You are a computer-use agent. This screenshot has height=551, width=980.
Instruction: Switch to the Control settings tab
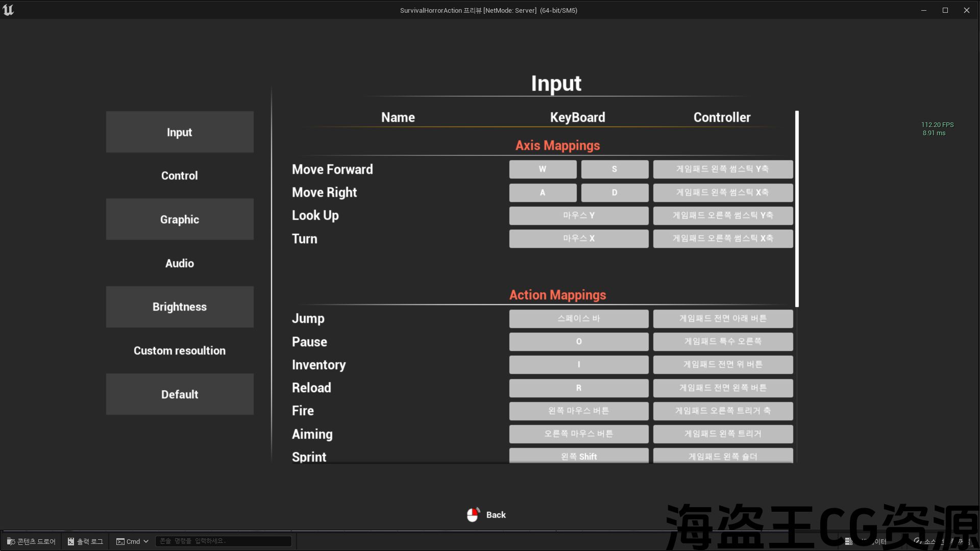coord(179,176)
